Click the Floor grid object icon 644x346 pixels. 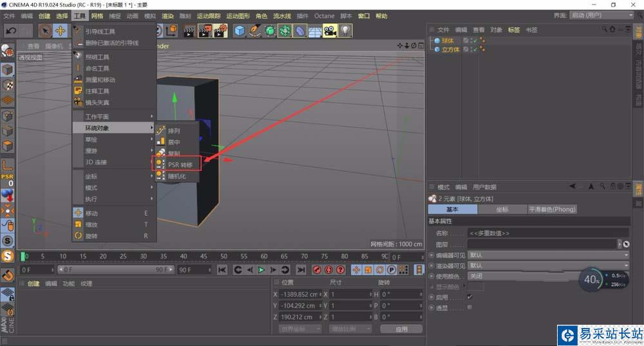click(x=315, y=30)
